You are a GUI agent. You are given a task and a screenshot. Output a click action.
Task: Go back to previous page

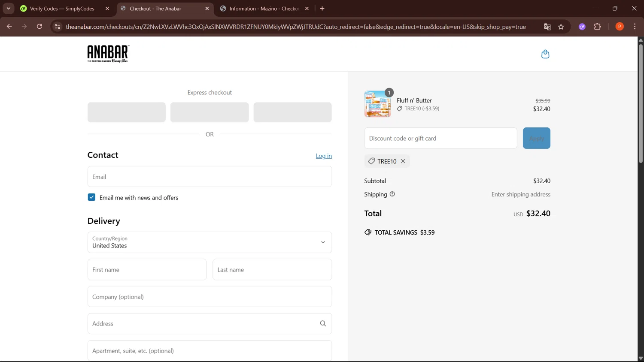click(9, 27)
